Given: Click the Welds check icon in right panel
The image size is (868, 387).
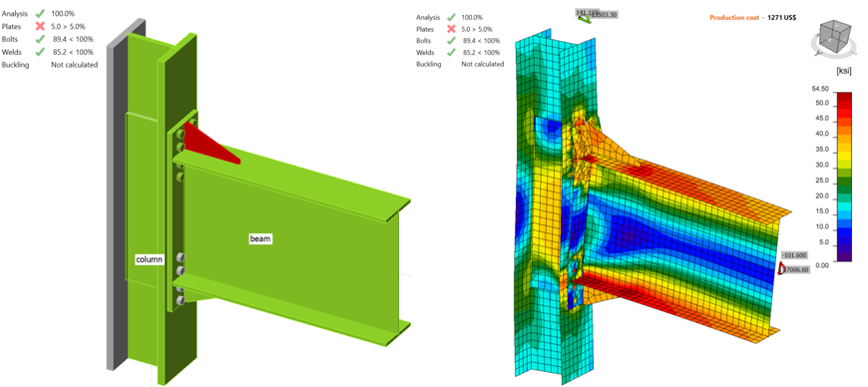Looking at the screenshot, I should 451,53.
